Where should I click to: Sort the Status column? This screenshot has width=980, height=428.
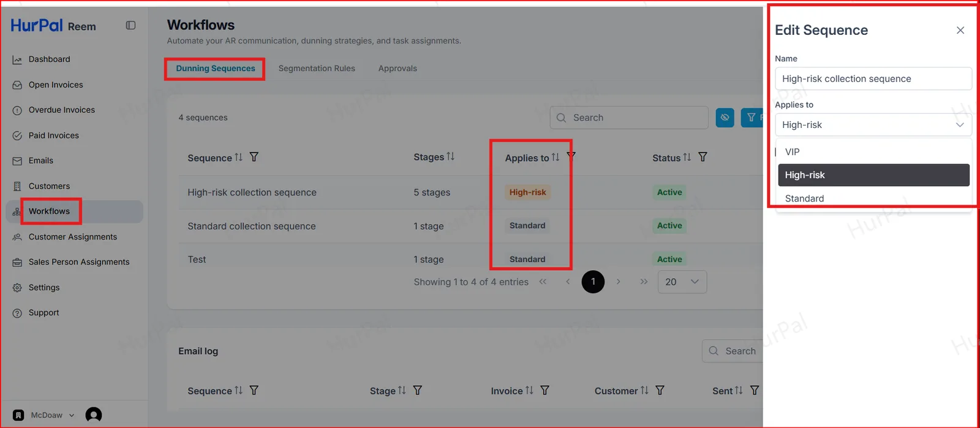coord(687,157)
